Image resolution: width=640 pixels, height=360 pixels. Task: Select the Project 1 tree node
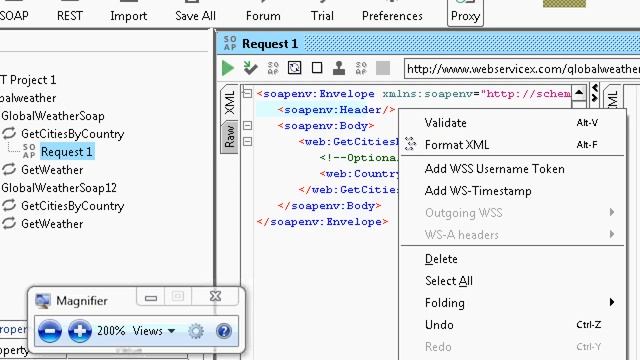pyautogui.click(x=28, y=80)
